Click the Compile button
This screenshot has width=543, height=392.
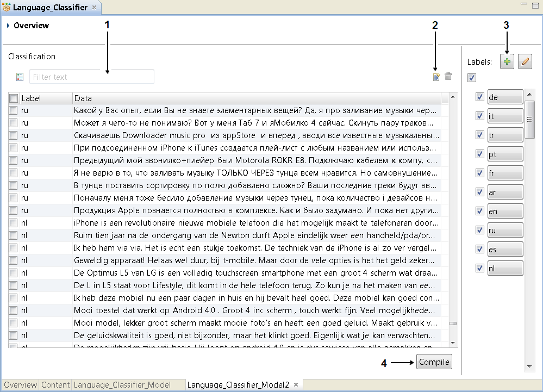[x=434, y=362]
